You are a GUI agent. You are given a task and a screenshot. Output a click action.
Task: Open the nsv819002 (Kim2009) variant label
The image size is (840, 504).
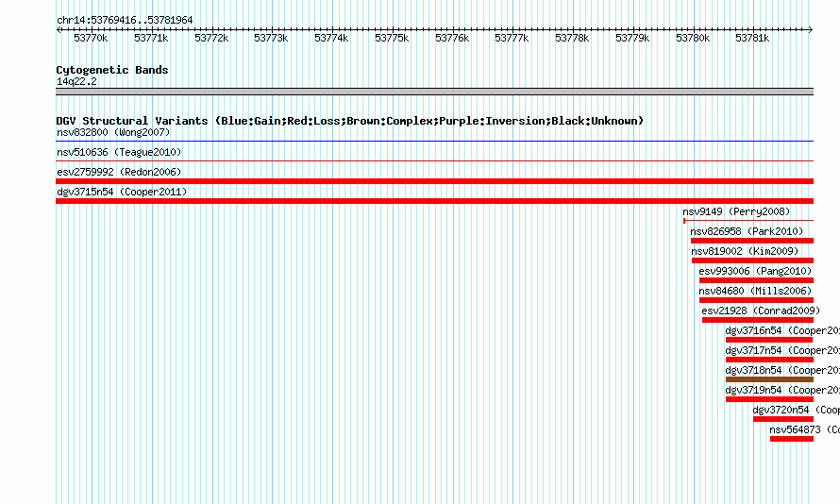pos(745,251)
